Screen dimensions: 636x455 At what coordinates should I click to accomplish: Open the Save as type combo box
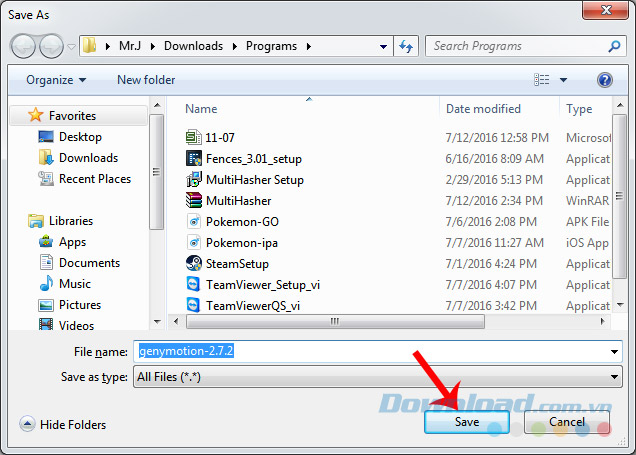(x=378, y=377)
